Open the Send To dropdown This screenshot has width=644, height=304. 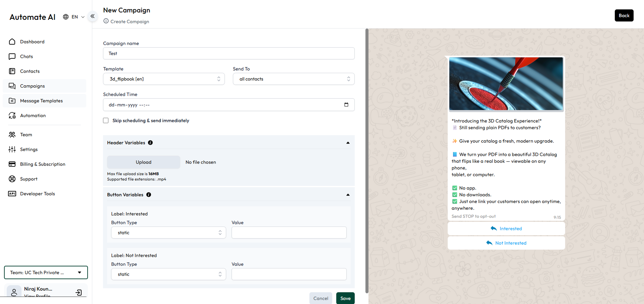click(293, 79)
